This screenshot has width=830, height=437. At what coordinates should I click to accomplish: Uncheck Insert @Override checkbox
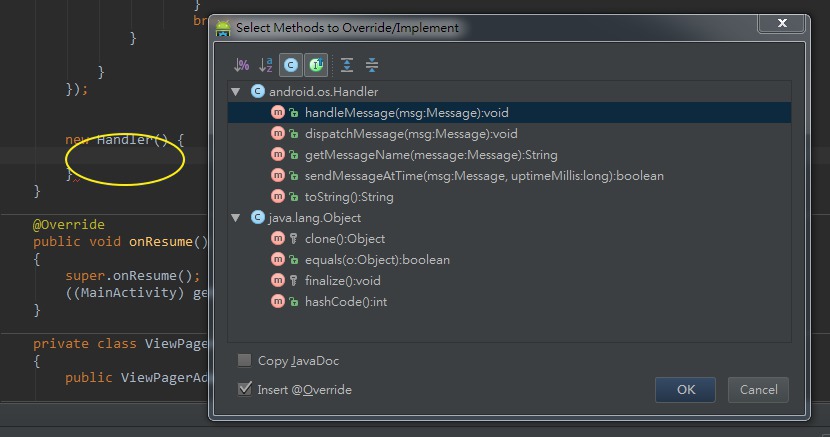pyautogui.click(x=245, y=389)
